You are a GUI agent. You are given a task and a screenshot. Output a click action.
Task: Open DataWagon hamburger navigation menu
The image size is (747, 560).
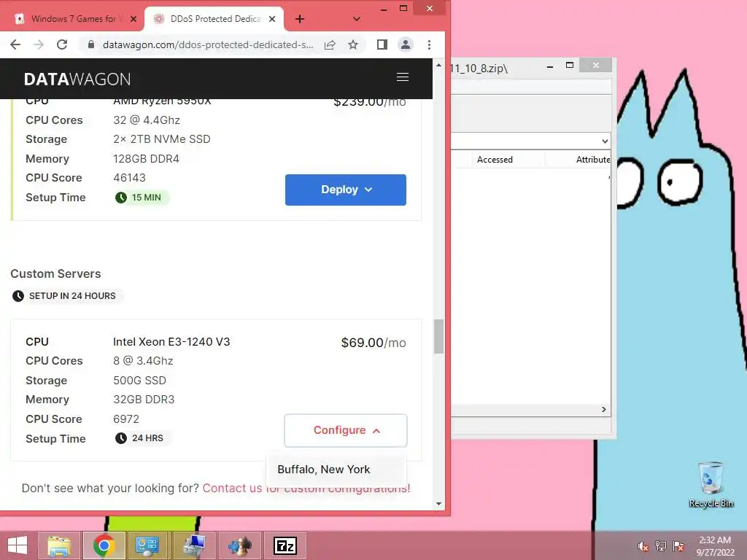pyautogui.click(x=403, y=77)
